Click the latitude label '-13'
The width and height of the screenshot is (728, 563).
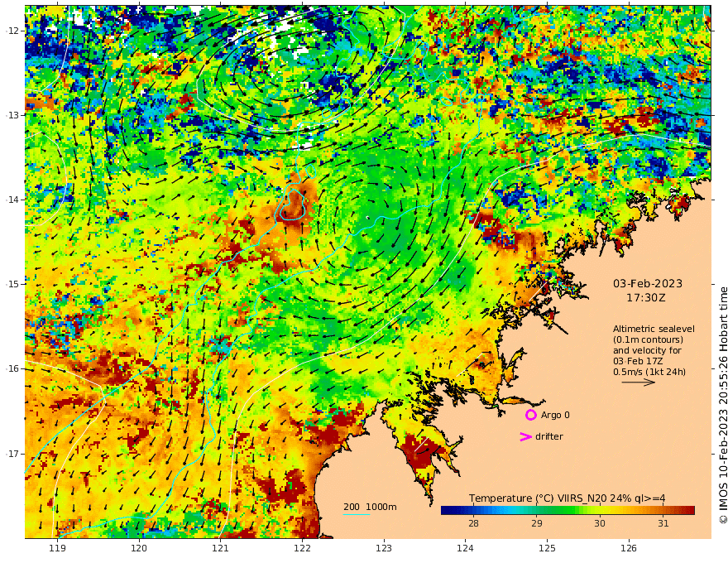point(12,115)
